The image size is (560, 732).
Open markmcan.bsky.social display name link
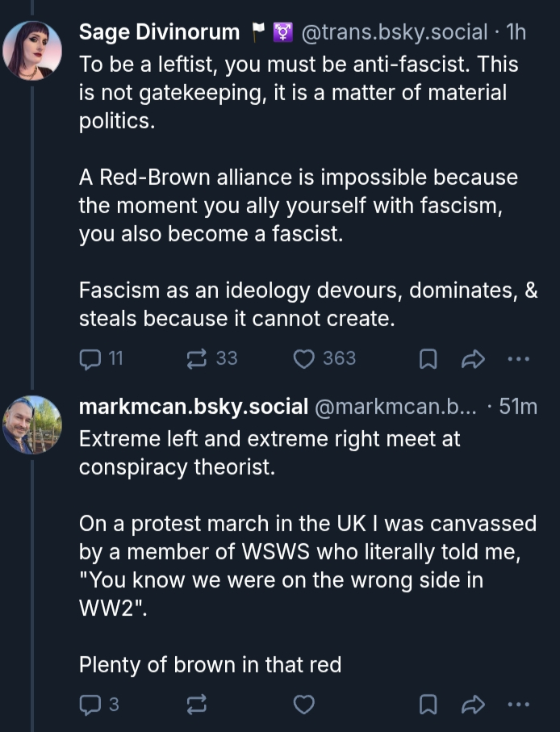pyautogui.click(x=194, y=407)
